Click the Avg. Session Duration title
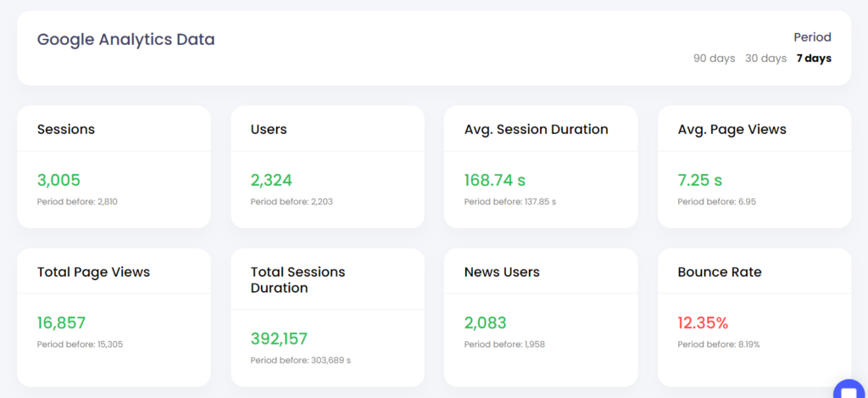 point(536,129)
